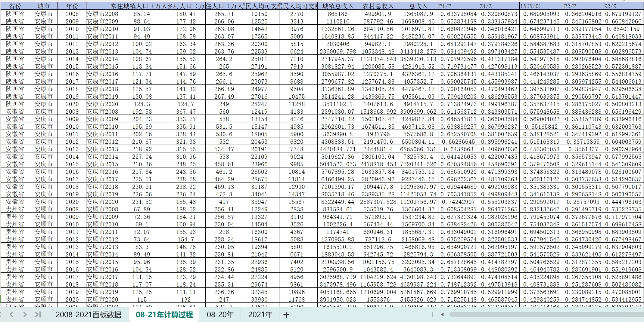Click the cell with value 247
The height and width of the screenshot is (322, 644).
(224, 299)
